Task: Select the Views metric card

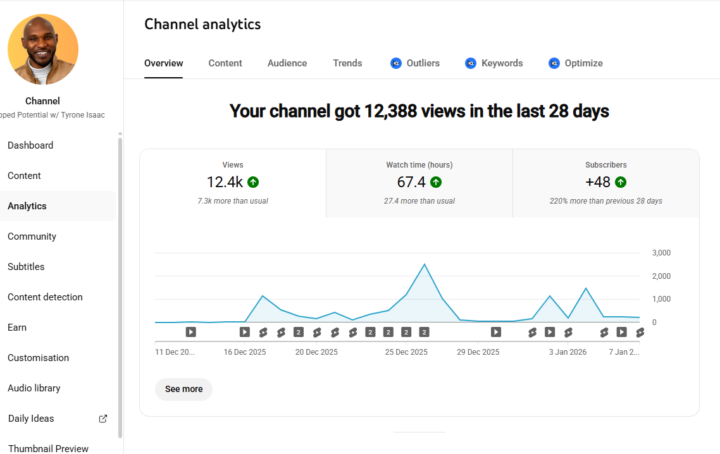Action: coord(233,183)
